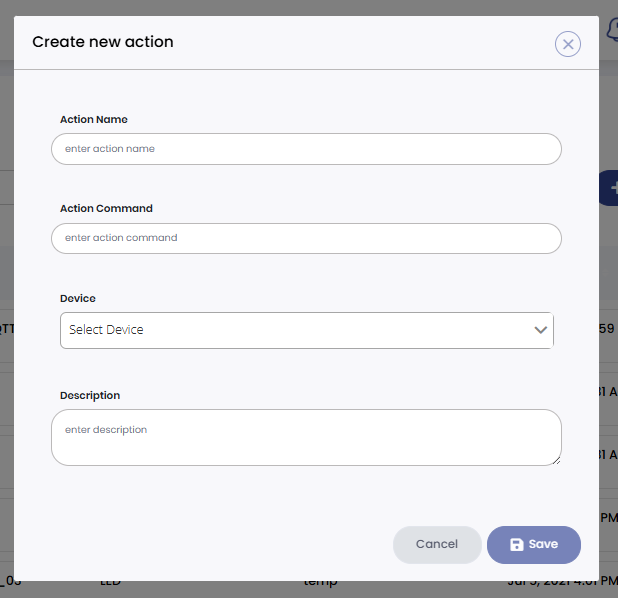Close the Create new action dialog
Image resolution: width=618 pixels, height=598 pixels.
(x=568, y=44)
